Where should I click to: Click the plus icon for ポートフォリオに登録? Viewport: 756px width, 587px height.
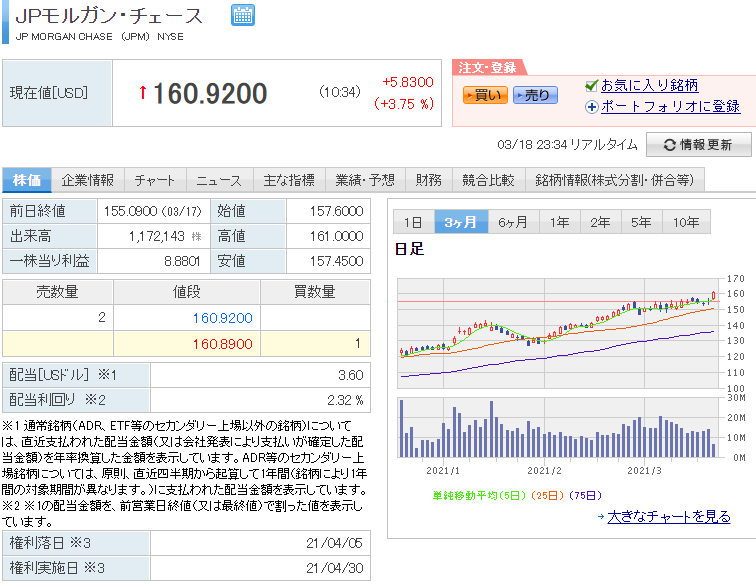[592, 107]
